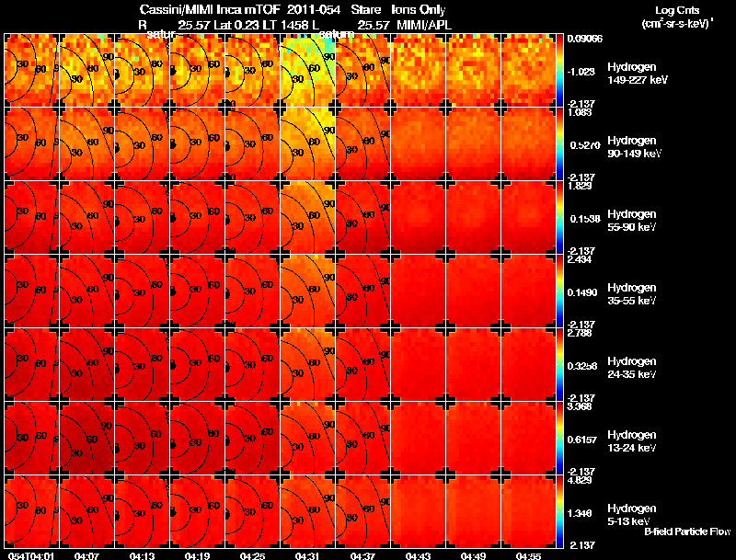Click the '04:31' time axis label
The image size is (736, 560).
click(307, 556)
